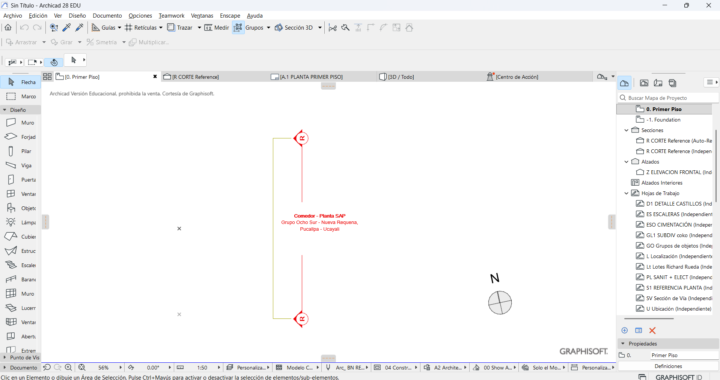
Task: Select the Objeto object tool
Action: click(x=20, y=208)
